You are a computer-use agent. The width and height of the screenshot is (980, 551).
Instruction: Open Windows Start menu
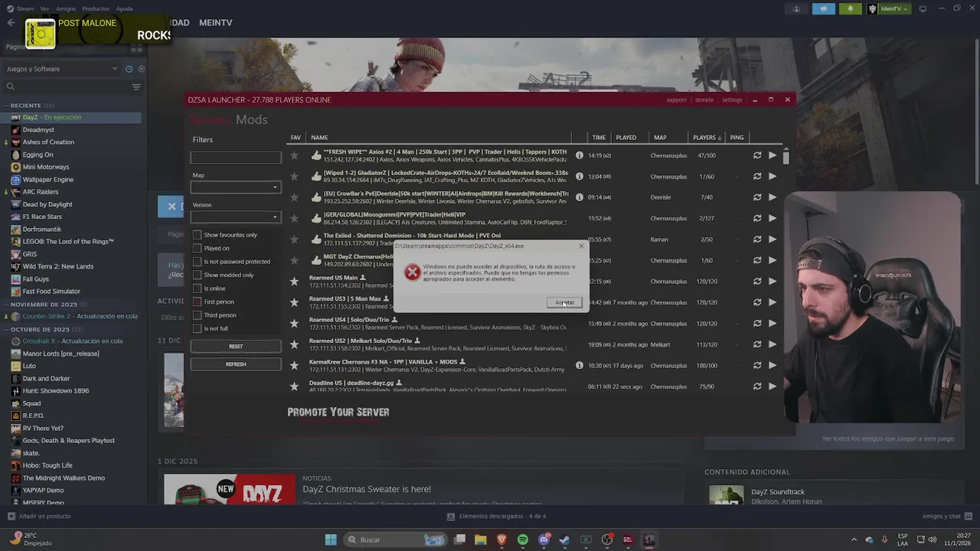[x=331, y=540]
